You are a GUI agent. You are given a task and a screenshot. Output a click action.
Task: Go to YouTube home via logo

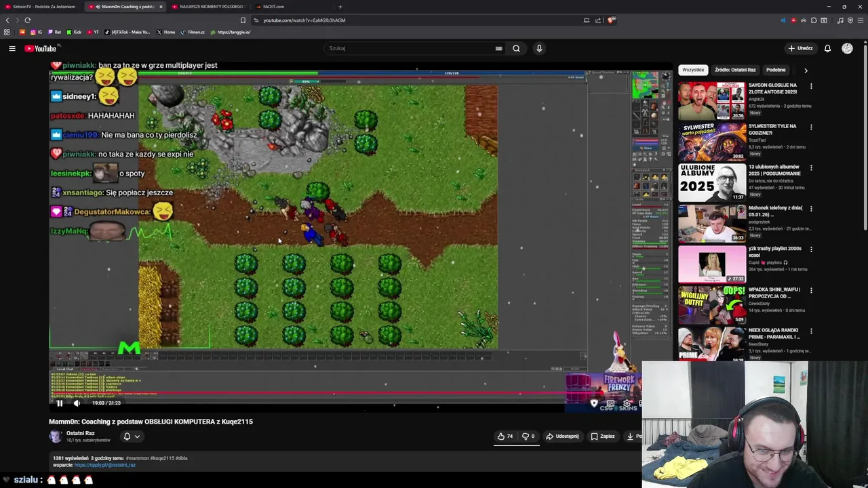coord(41,48)
